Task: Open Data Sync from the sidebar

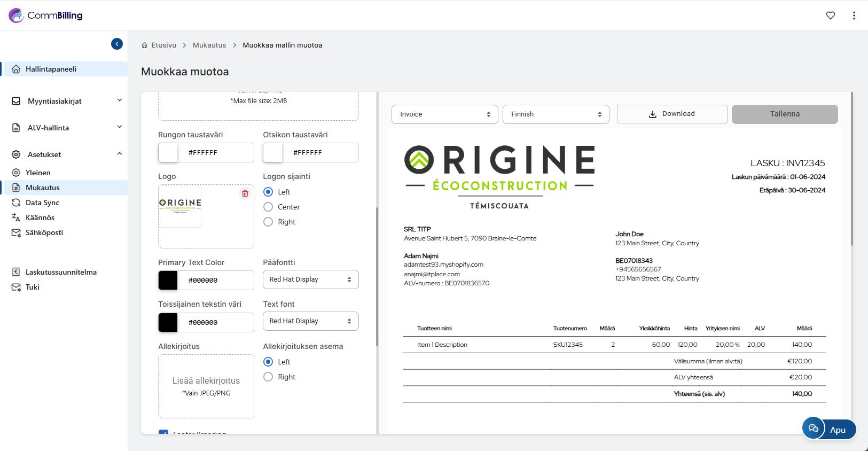Action: coord(42,203)
